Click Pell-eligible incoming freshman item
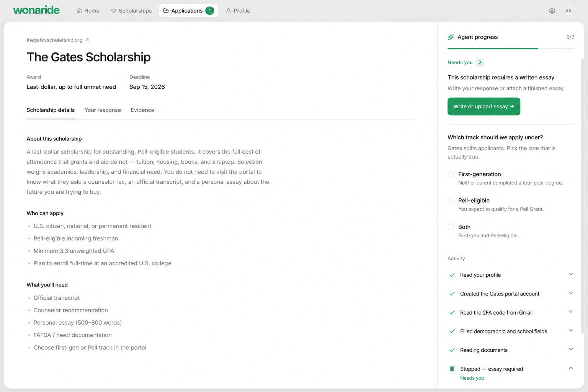The height and width of the screenshot is (392, 588). [x=76, y=238]
